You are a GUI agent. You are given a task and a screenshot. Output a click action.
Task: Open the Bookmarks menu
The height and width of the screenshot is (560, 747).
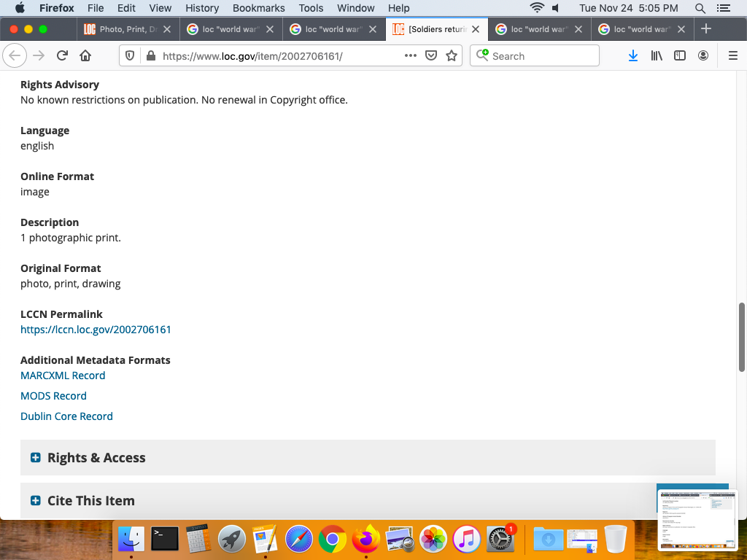coord(258,8)
